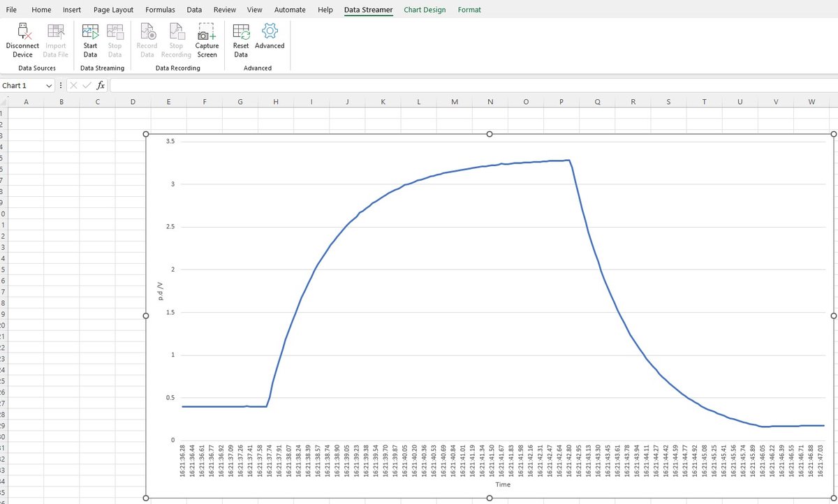Select the p.d /V vertical axis title
The height and width of the screenshot is (504, 838).
pos(160,291)
